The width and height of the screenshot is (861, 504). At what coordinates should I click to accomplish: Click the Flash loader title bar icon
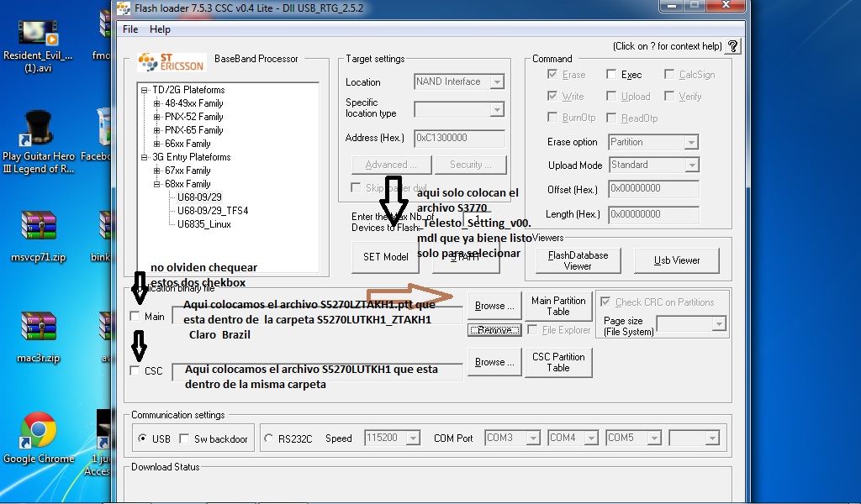(124, 8)
